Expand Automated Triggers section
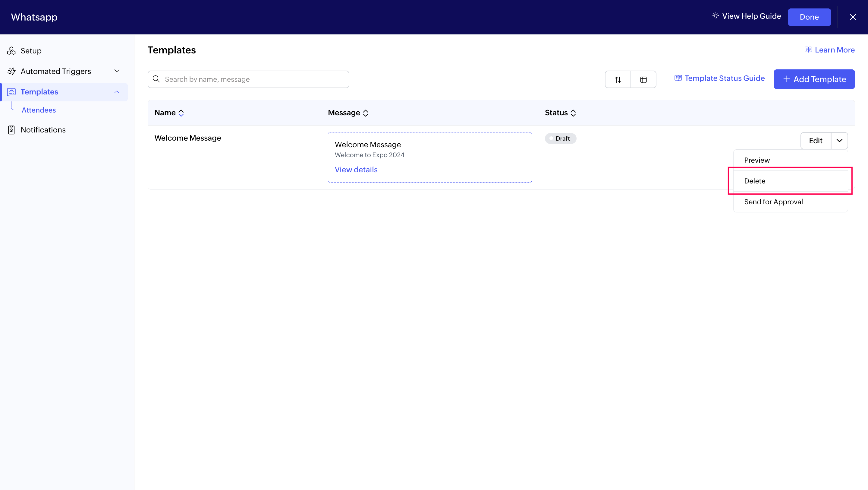The image size is (868, 490). click(x=117, y=71)
